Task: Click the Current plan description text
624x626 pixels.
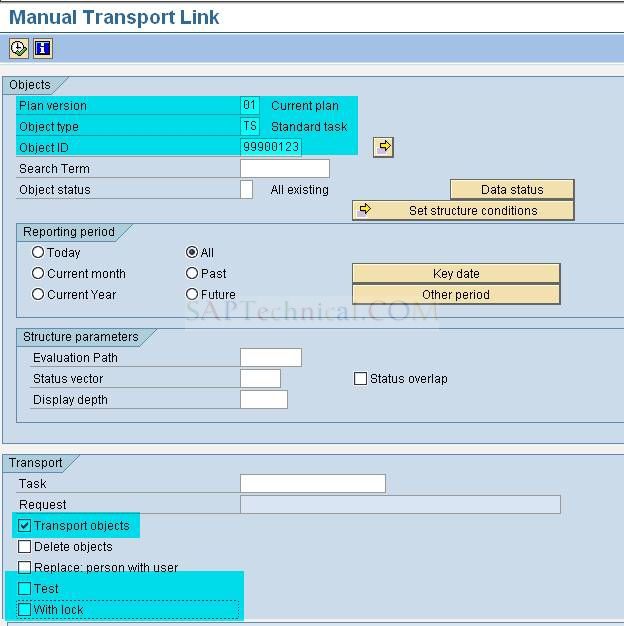Action: (305, 106)
